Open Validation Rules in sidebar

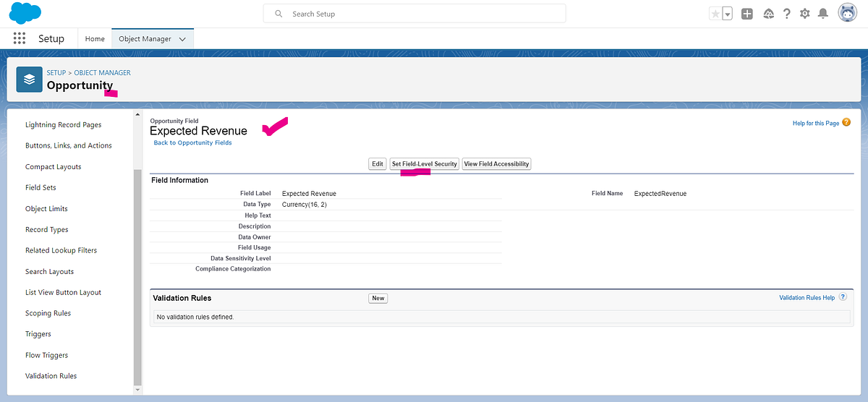pyautogui.click(x=51, y=376)
